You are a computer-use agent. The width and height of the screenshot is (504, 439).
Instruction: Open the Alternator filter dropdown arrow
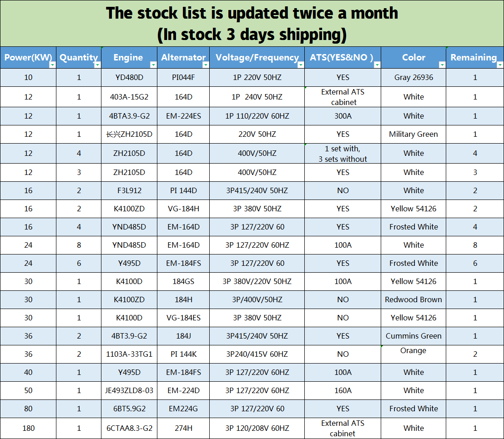[x=206, y=65]
